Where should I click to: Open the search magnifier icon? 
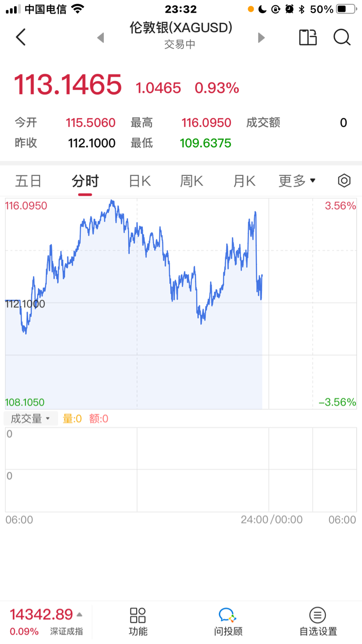[x=342, y=37]
